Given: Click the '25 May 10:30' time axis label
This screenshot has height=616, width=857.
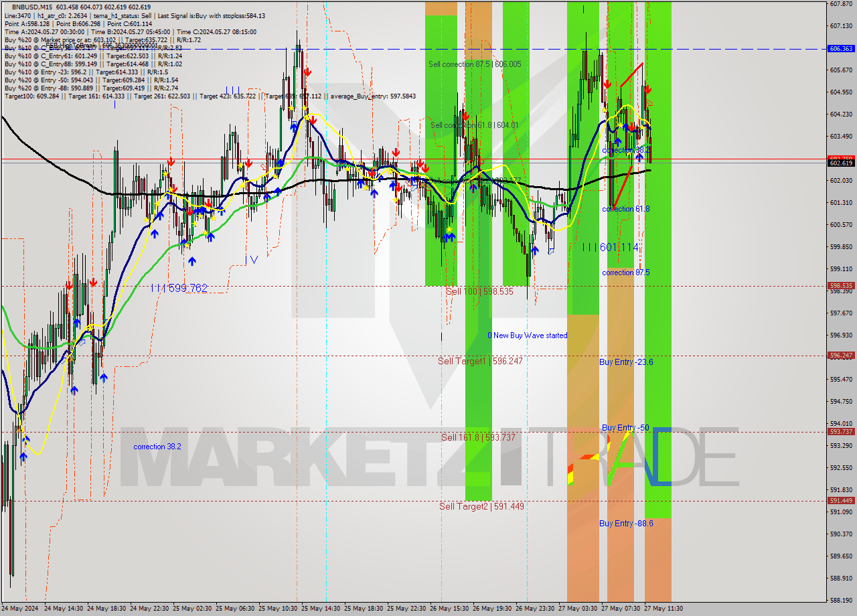Looking at the screenshot, I should (278, 609).
